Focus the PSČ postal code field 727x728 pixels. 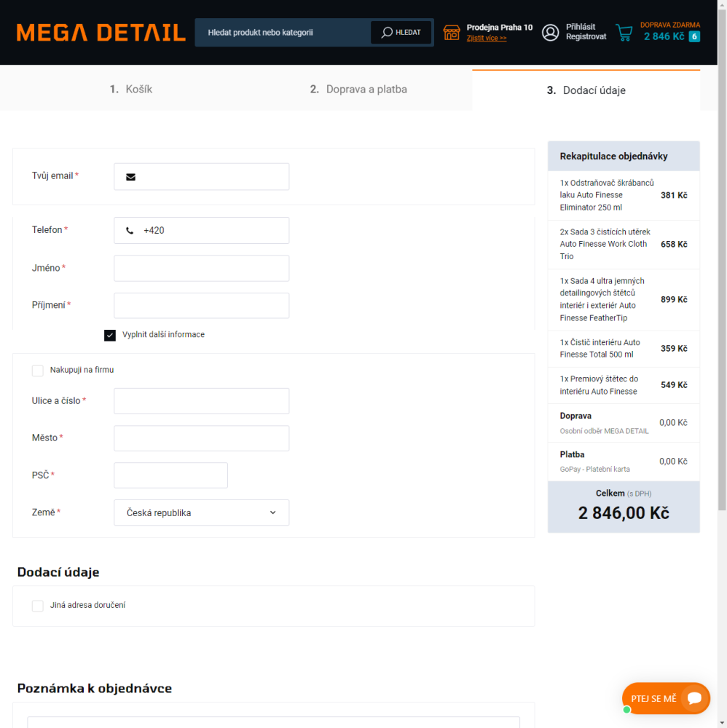(170, 475)
